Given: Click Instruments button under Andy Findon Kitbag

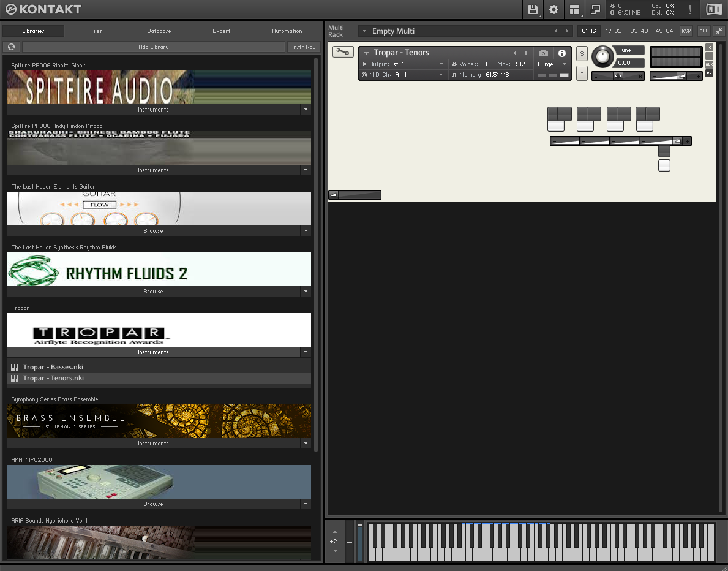Looking at the screenshot, I should click(x=154, y=170).
